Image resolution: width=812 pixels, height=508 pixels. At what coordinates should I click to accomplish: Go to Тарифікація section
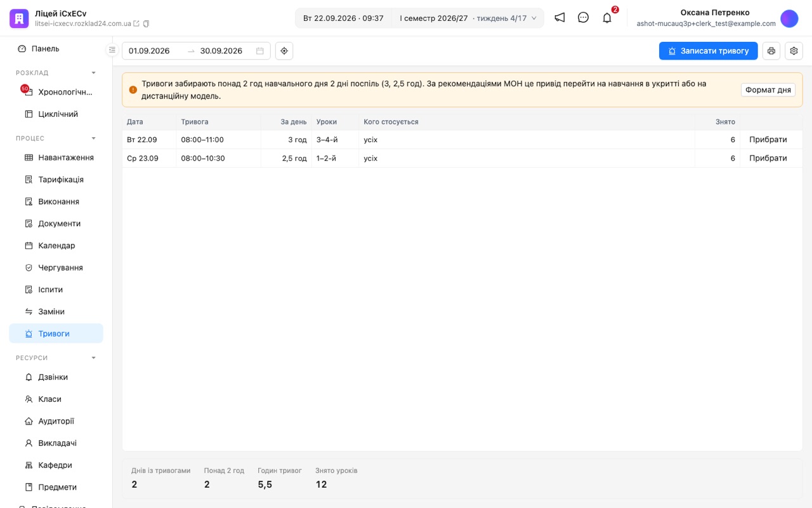(x=56, y=180)
